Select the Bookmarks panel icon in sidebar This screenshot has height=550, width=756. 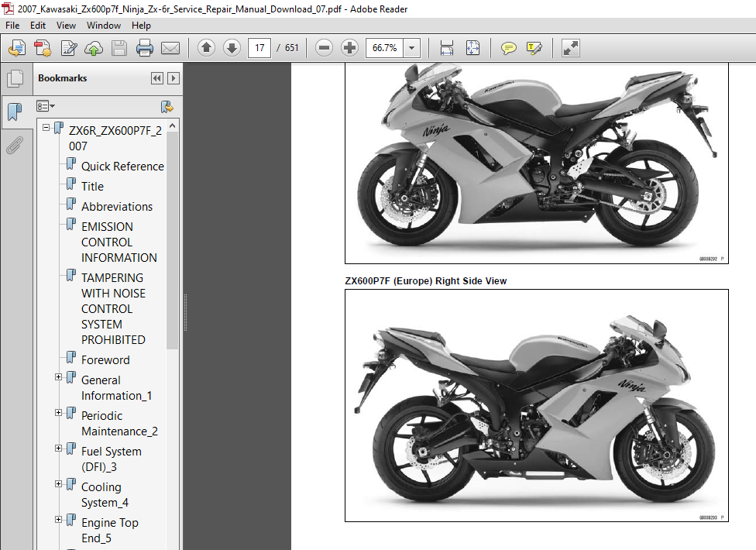15,112
